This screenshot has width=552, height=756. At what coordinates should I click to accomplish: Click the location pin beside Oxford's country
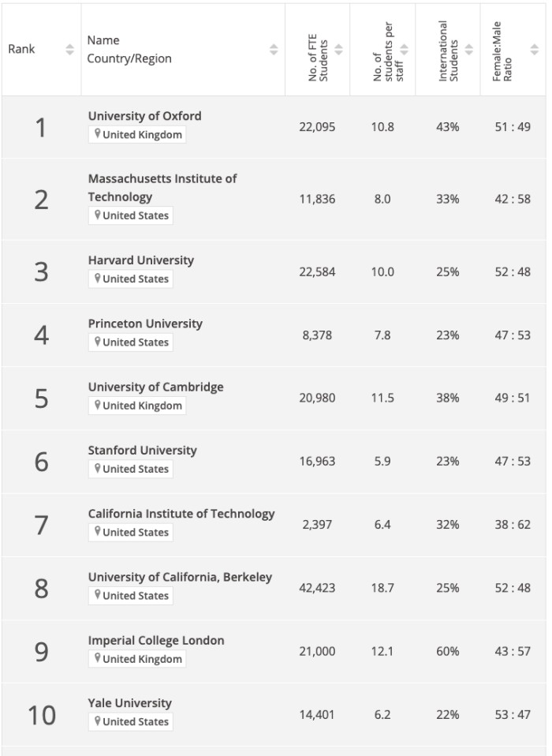(97, 134)
